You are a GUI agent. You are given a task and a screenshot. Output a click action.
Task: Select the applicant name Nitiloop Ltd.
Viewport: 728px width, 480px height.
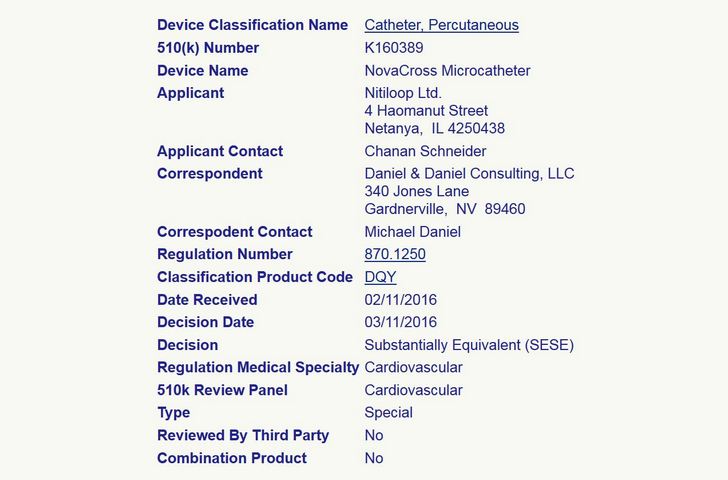403,93
